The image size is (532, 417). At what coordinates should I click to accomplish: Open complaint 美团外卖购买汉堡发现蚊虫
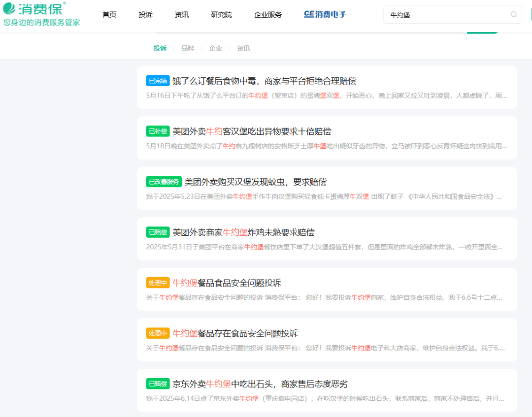point(256,182)
